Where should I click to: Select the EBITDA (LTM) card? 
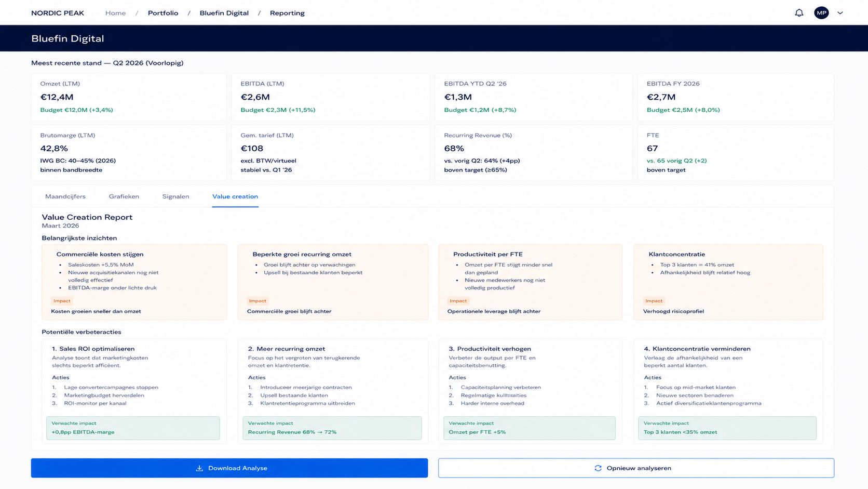click(x=330, y=97)
